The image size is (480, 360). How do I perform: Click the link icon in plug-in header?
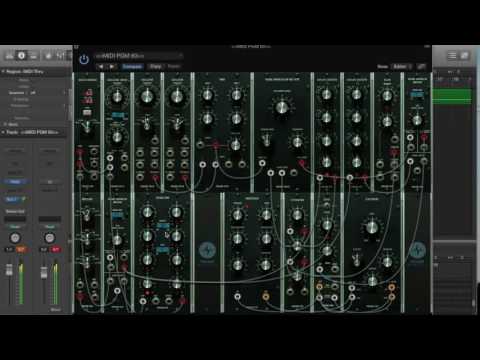[x=421, y=66]
